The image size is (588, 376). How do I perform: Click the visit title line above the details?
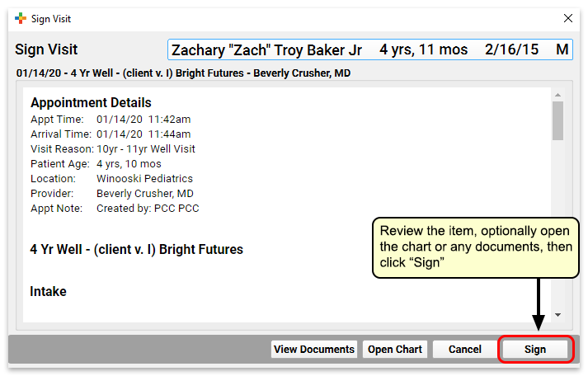coord(183,73)
